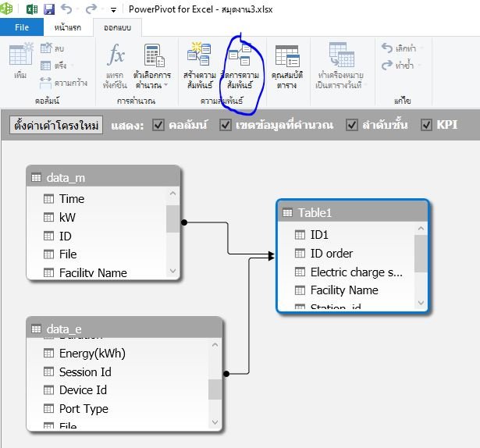Uncheck the KPI checkbox
Image resolution: width=480 pixels, height=448 pixels.
click(426, 125)
